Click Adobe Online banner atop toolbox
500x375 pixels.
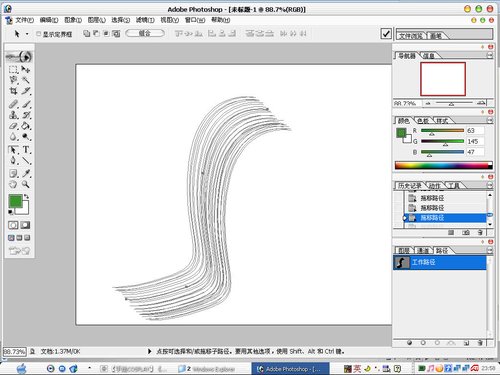point(19,57)
